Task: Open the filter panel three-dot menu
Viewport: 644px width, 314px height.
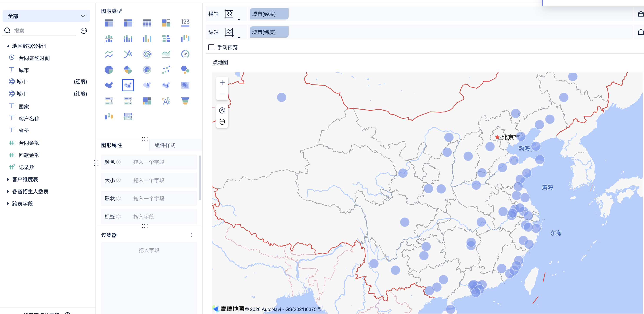Action: pyautogui.click(x=192, y=235)
